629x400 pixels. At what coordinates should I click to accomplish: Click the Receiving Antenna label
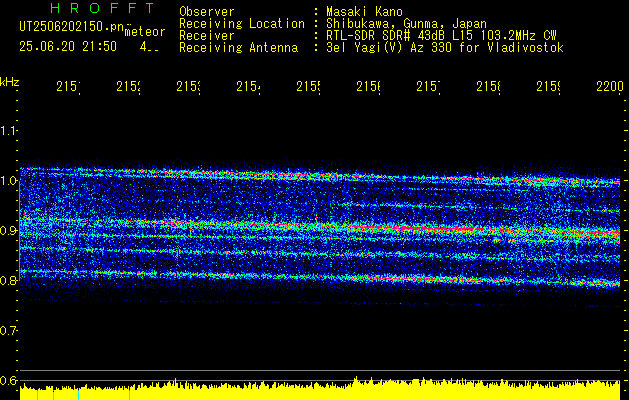pos(238,48)
